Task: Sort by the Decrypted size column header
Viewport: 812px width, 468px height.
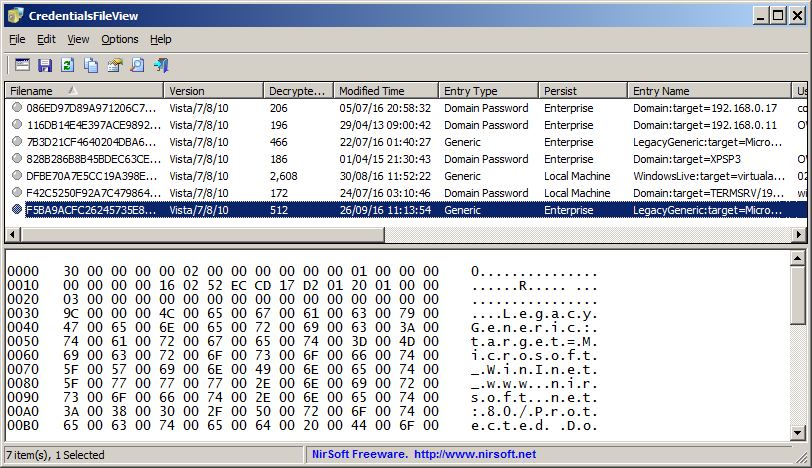Action: point(298,91)
